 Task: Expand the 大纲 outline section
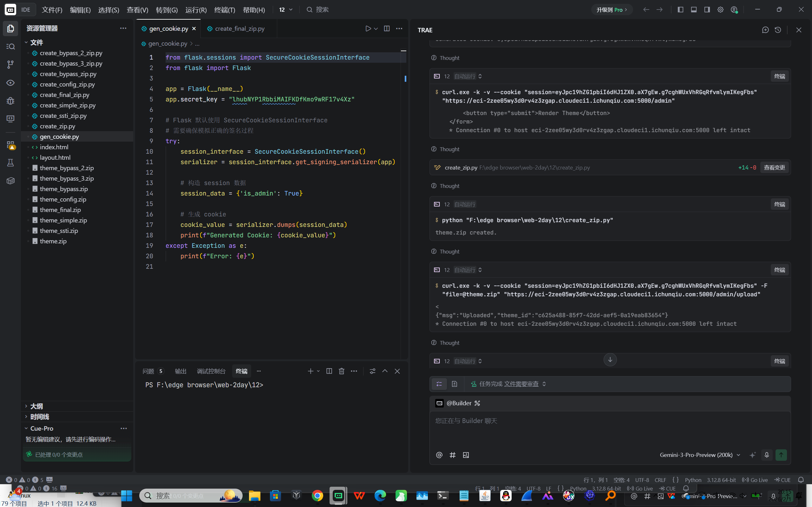point(36,406)
